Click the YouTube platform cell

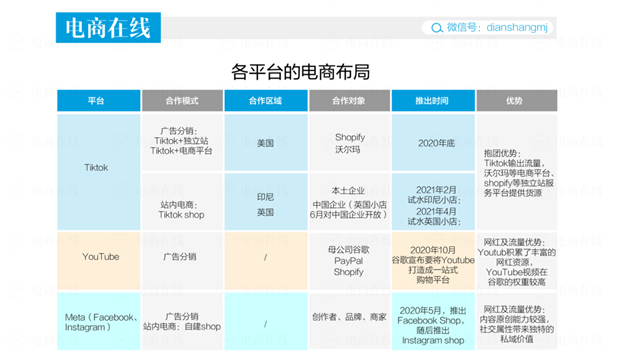pos(98,261)
